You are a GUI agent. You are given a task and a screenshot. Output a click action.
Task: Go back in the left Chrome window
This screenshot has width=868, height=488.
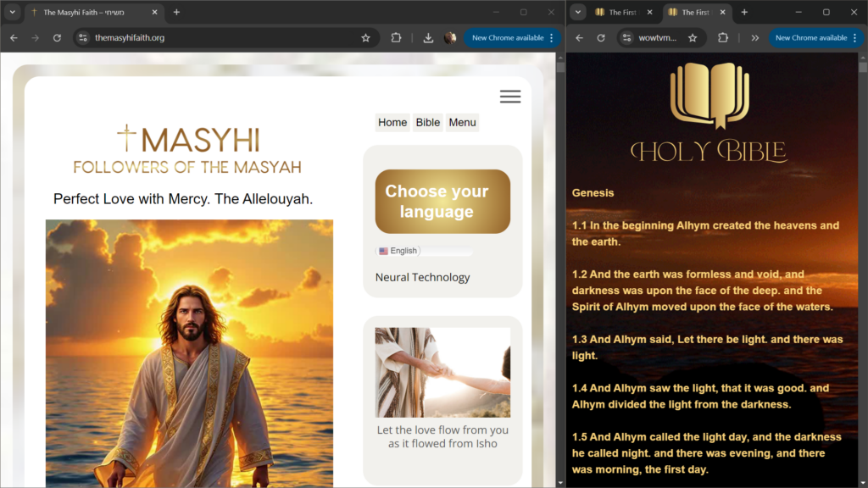(x=14, y=37)
